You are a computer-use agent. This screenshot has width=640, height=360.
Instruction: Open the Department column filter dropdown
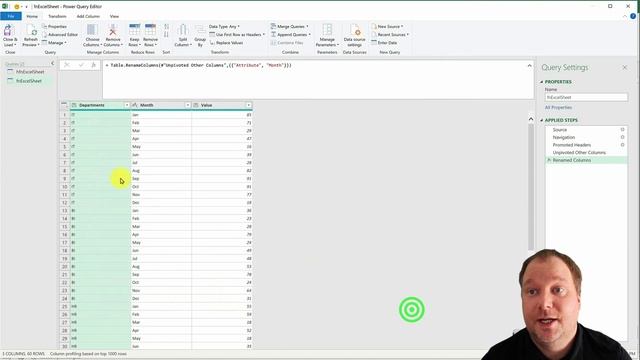(127, 105)
